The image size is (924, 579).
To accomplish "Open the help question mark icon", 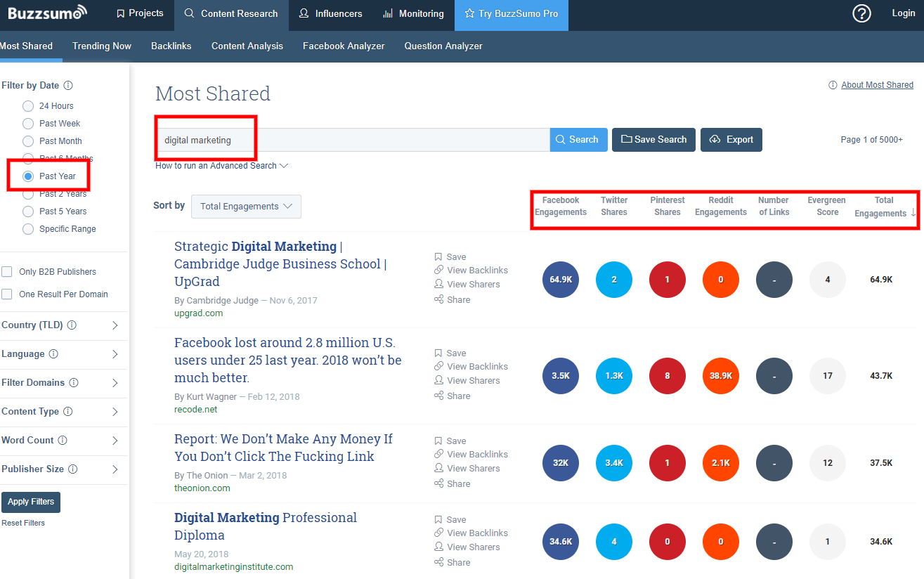I will 861,13.
